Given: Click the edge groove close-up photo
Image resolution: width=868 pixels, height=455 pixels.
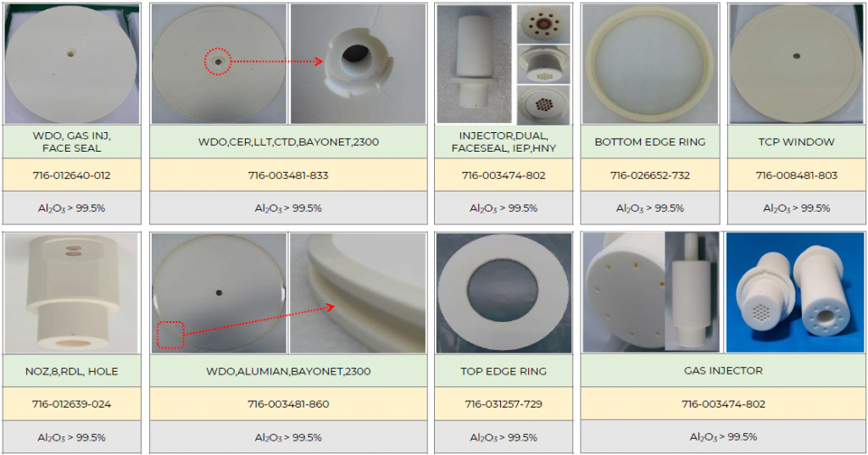Looking at the screenshot, I should (359, 293).
